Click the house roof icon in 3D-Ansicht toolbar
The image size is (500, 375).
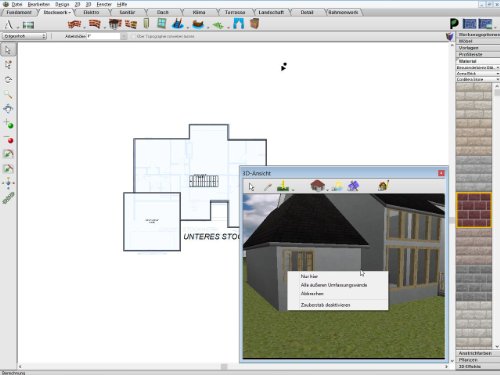pyautogui.click(x=317, y=186)
